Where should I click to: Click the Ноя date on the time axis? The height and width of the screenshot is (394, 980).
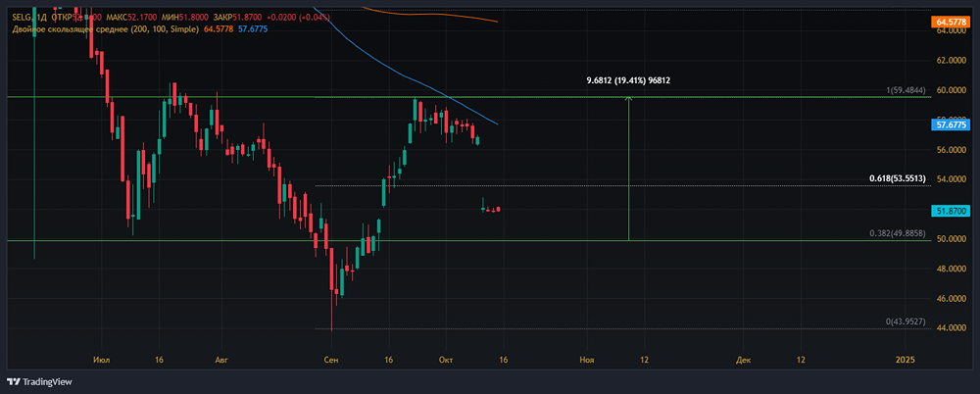[586, 361]
